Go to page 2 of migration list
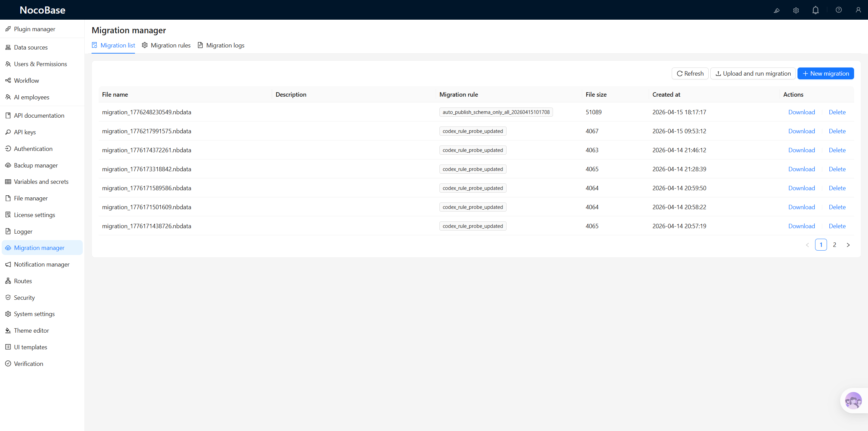The width and height of the screenshot is (868, 431). (x=834, y=245)
